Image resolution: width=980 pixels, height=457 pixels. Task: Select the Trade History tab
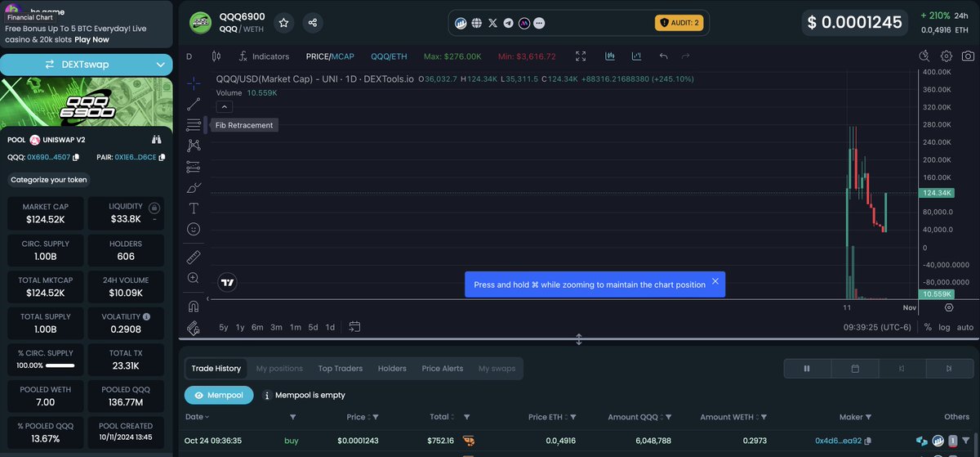click(216, 369)
